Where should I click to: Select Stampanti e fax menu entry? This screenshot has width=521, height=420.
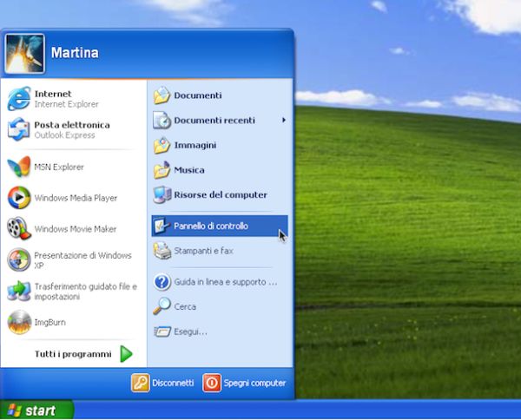click(203, 251)
